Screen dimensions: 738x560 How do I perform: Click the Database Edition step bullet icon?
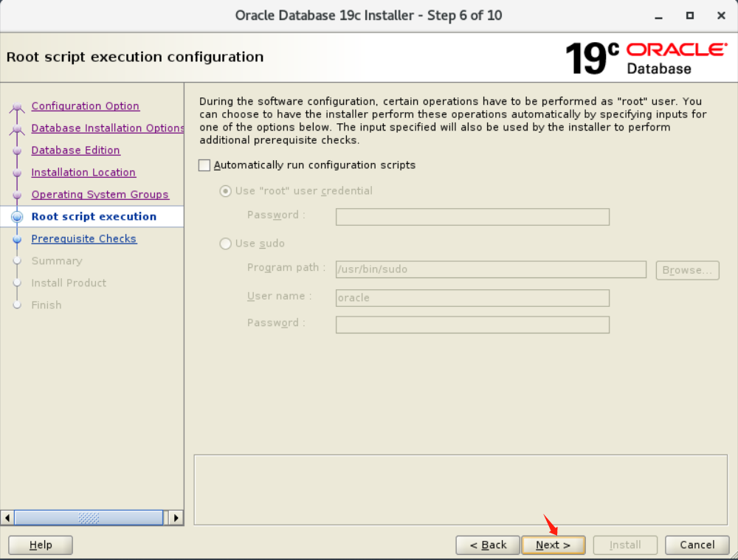tap(17, 151)
